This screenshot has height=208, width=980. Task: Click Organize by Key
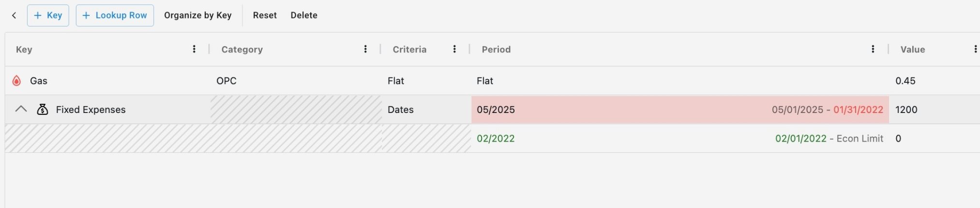coord(197,16)
